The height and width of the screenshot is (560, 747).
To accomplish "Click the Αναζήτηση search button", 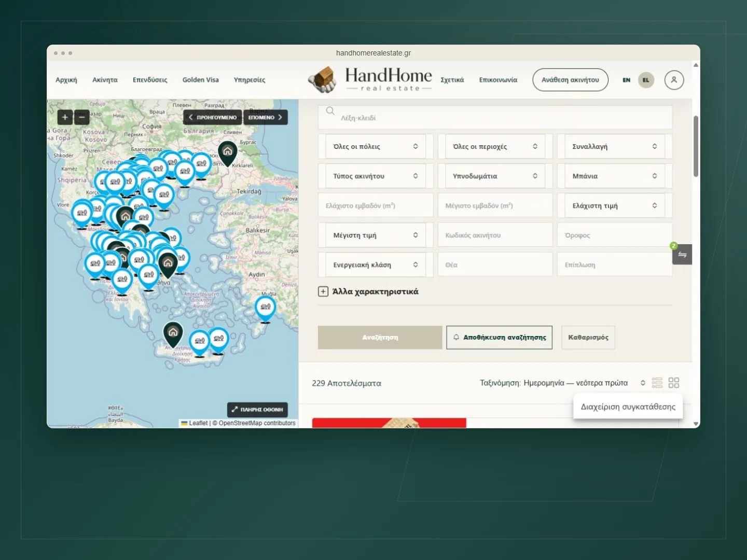I will tap(380, 337).
